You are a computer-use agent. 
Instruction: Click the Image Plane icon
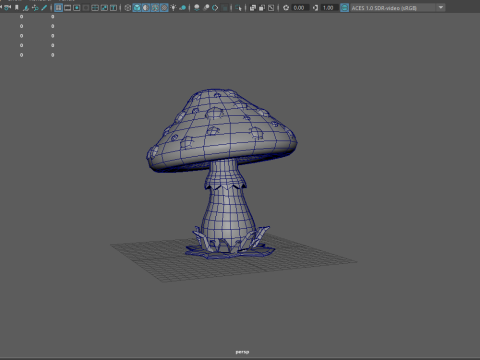click(26, 7)
